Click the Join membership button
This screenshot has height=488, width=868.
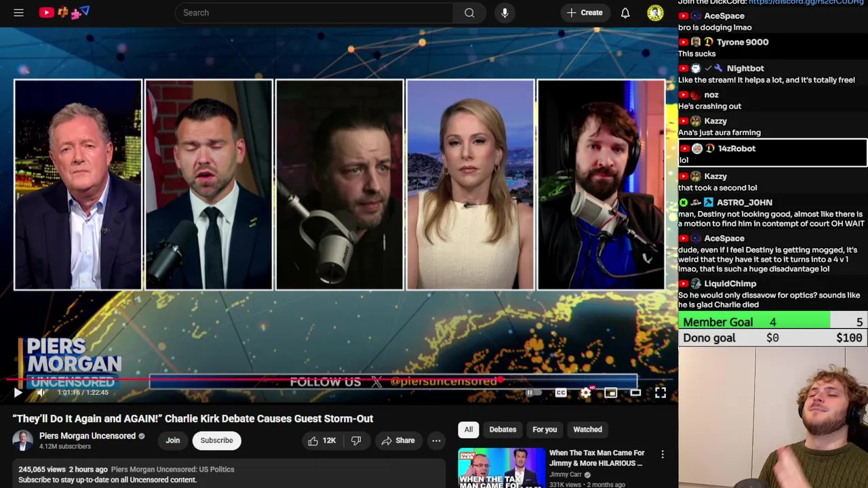click(173, 441)
